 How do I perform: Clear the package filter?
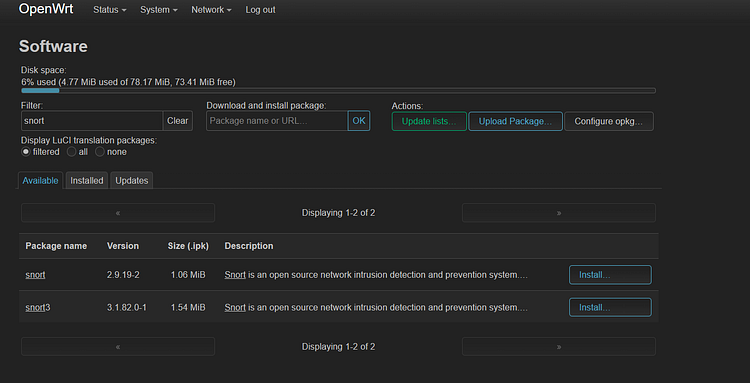pos(177,121)
